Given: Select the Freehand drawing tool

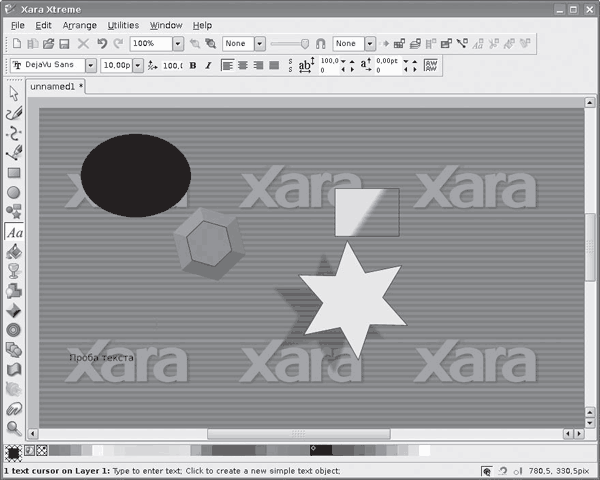Looking at the screenshot, I should [14, 113].
